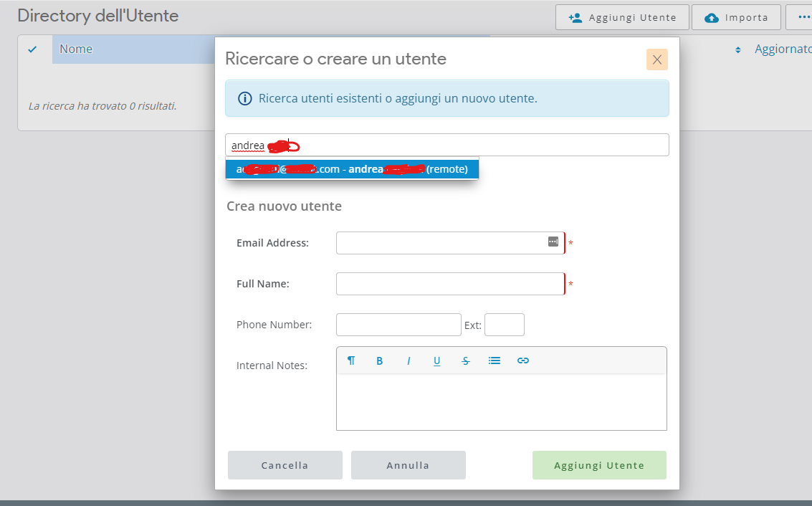Insert a link in Internal Notes

coord(523,361)
